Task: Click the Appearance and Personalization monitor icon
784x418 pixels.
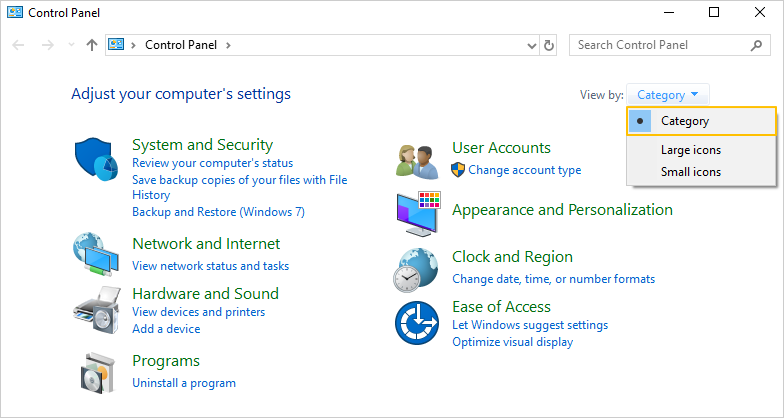Action: 418,213
